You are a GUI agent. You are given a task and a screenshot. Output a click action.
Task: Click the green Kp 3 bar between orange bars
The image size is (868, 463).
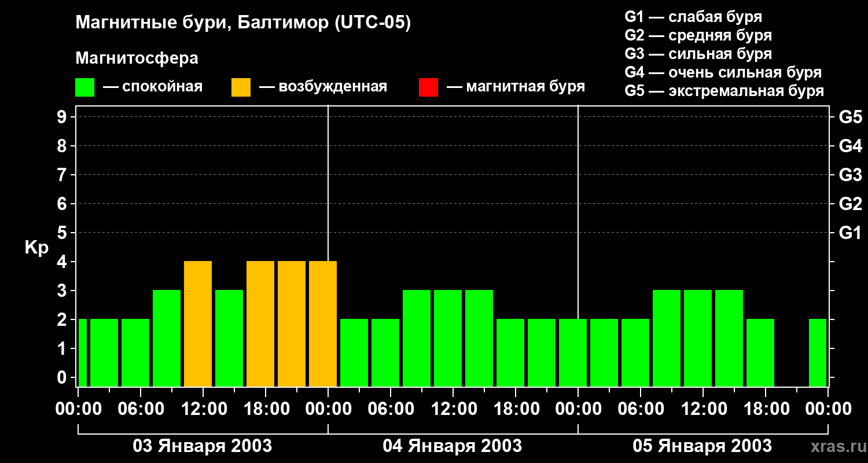pyautogui.click(x=229, y=338)
